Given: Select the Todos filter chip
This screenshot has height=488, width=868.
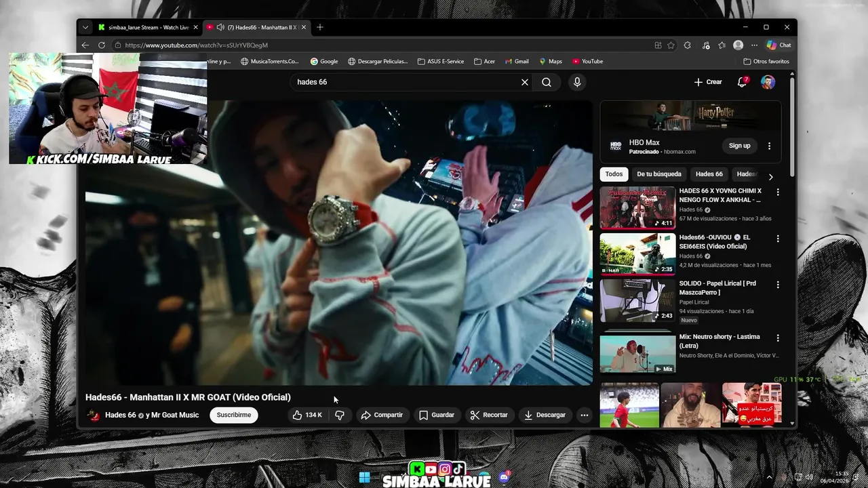Looking at the screenshot, I should (614, 174).
